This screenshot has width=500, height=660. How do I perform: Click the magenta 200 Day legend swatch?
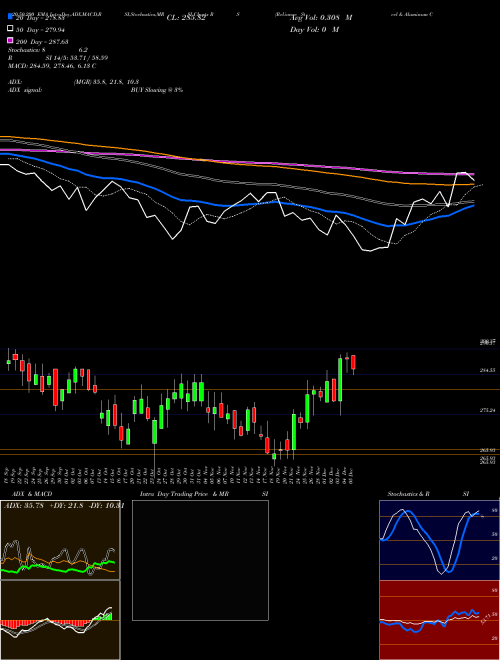[10, 41]
